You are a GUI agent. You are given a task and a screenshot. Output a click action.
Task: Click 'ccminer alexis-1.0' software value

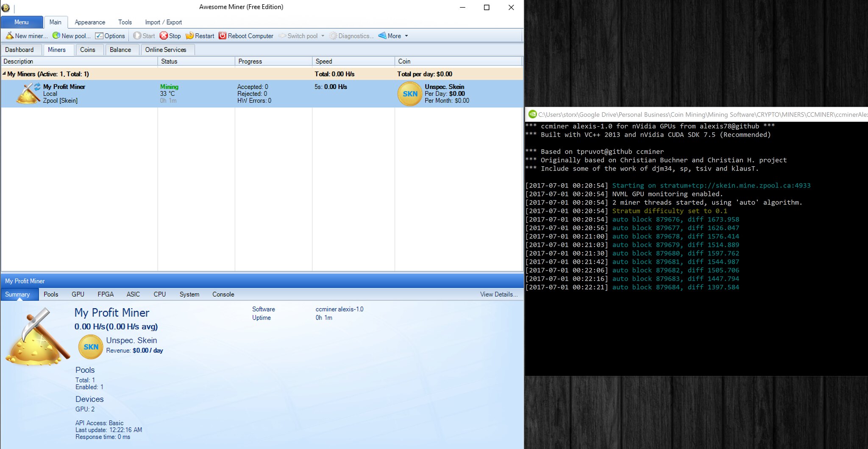(339, 309)
